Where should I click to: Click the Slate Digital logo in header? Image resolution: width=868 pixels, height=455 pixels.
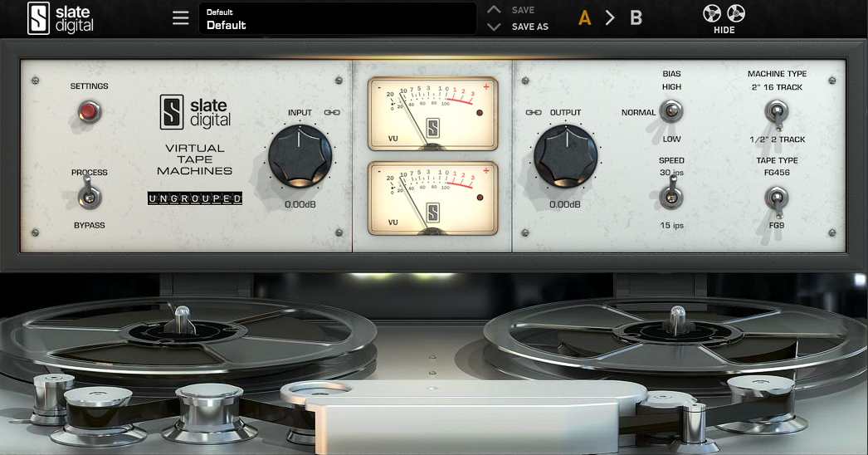pyautogui.click(x=61, y=18)
